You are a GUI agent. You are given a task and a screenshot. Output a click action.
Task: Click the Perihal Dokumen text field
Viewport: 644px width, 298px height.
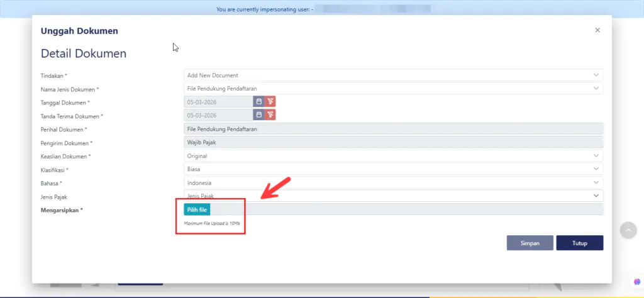[x=393, y=129]
